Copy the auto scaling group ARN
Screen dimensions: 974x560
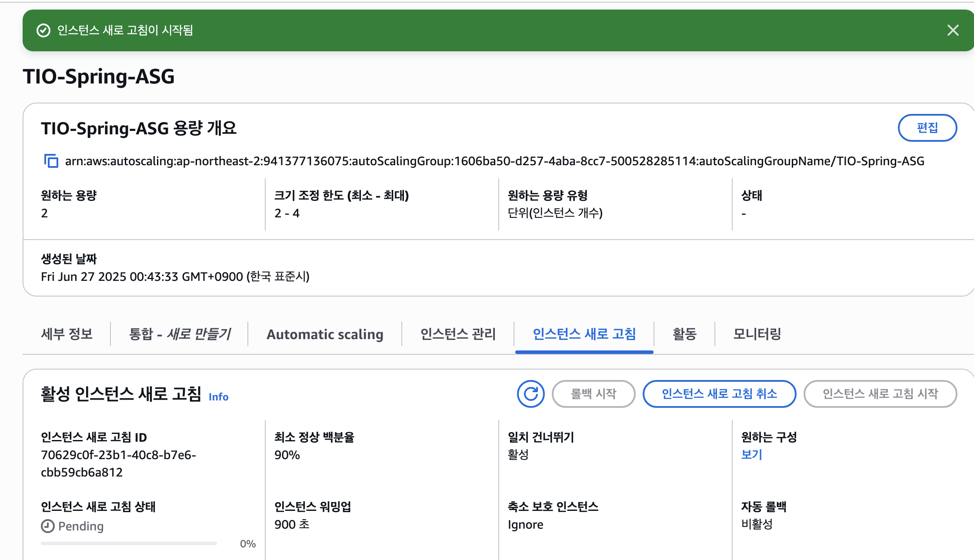51,161
